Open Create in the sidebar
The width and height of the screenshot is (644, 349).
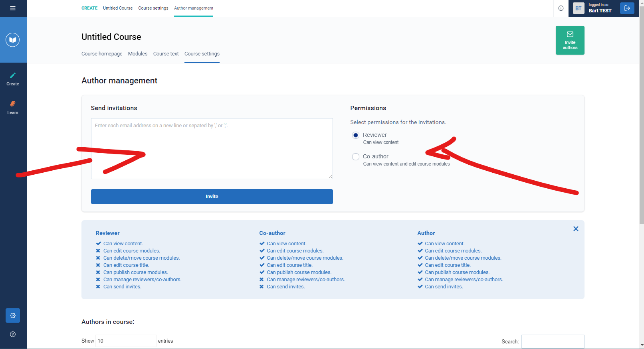coord(13,79)
